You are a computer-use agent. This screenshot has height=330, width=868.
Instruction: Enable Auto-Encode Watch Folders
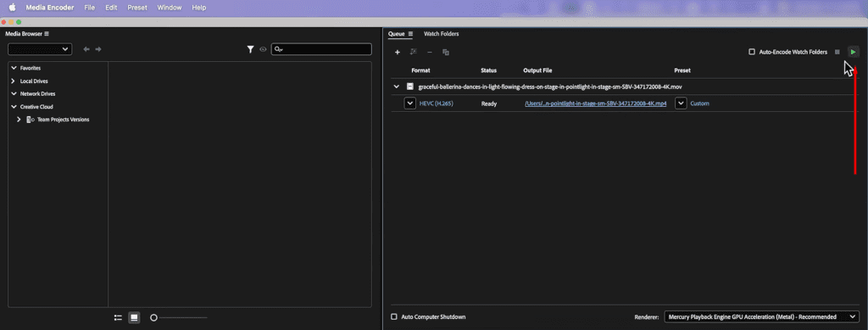click(752, 52)
